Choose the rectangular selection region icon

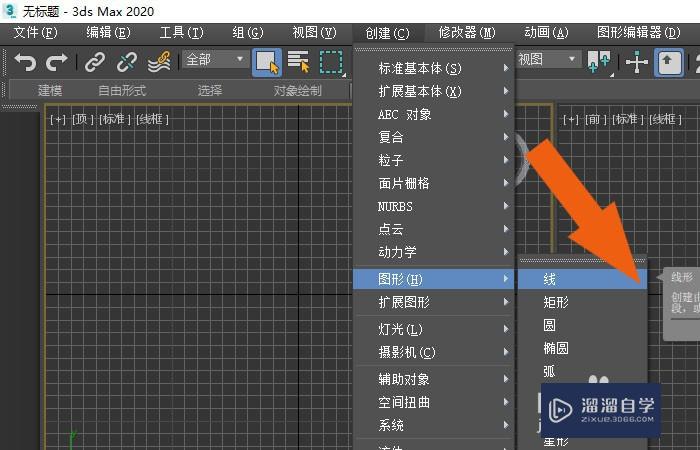coord(331,62)
